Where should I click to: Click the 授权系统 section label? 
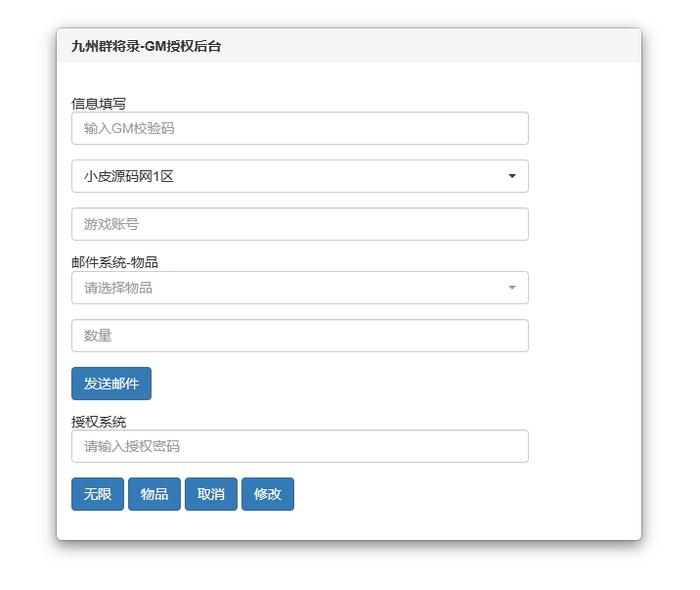click(99, 422)
